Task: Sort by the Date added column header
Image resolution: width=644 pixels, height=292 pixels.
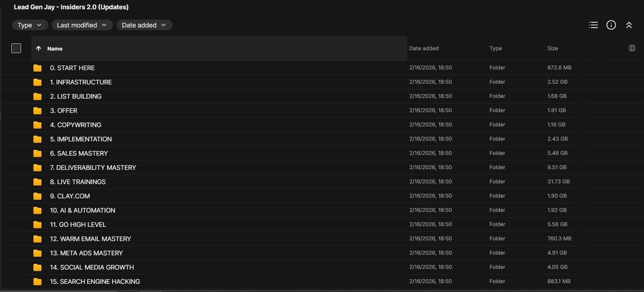Action: [424, 48]
